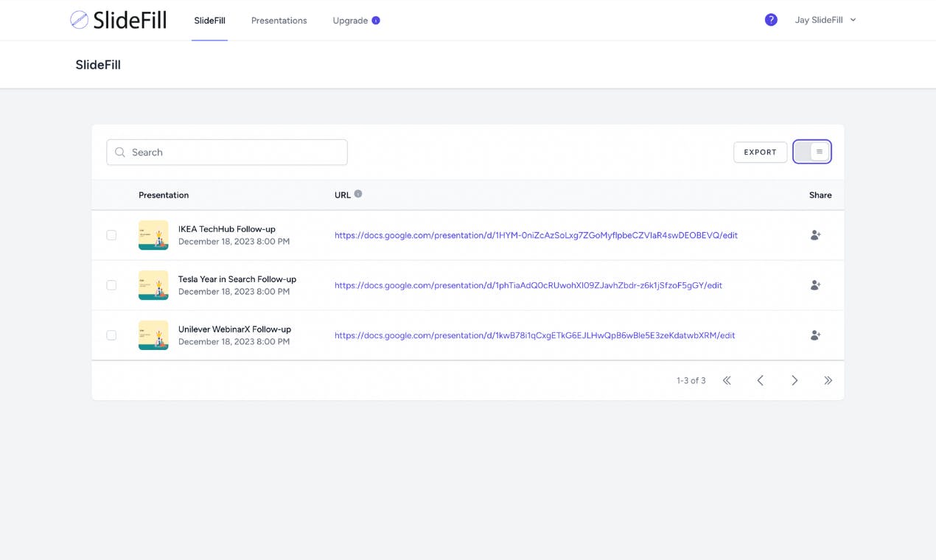
Task: Go to the last page of results
Action: tap(828, 380)
